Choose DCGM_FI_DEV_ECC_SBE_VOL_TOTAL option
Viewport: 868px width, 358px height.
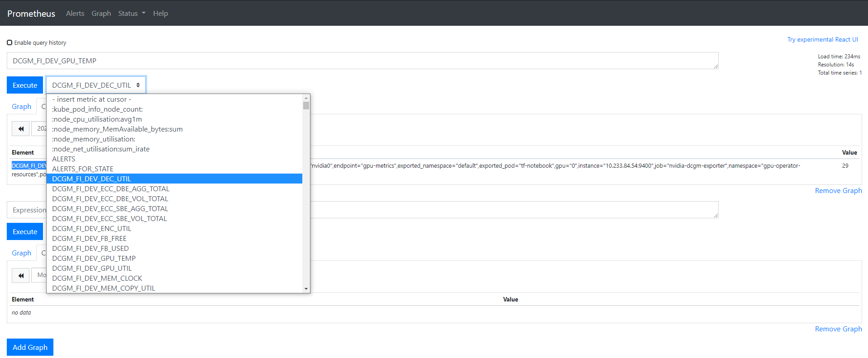[x=174, y=219]
